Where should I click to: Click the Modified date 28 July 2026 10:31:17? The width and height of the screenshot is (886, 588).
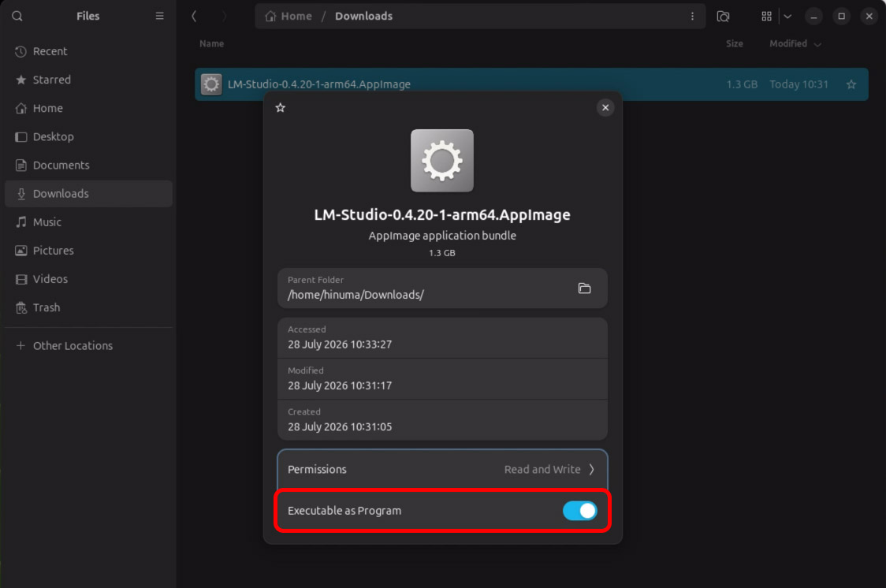340,385
